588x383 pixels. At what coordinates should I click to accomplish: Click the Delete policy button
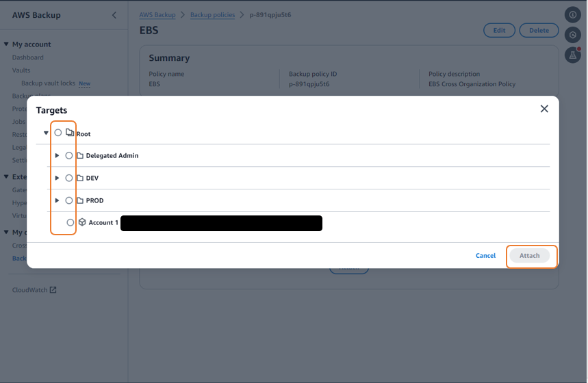click(x=539, y=30)
